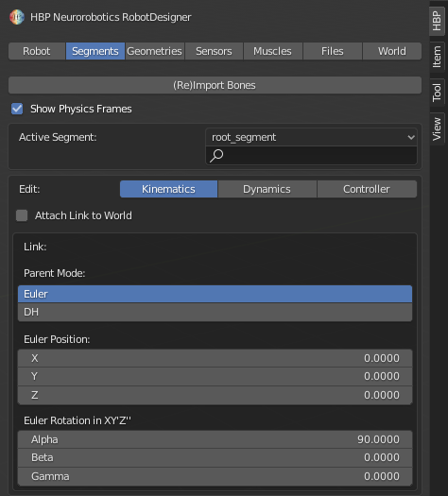
Task: Enable Attach Link to World
Action: [x=22, y=215]
